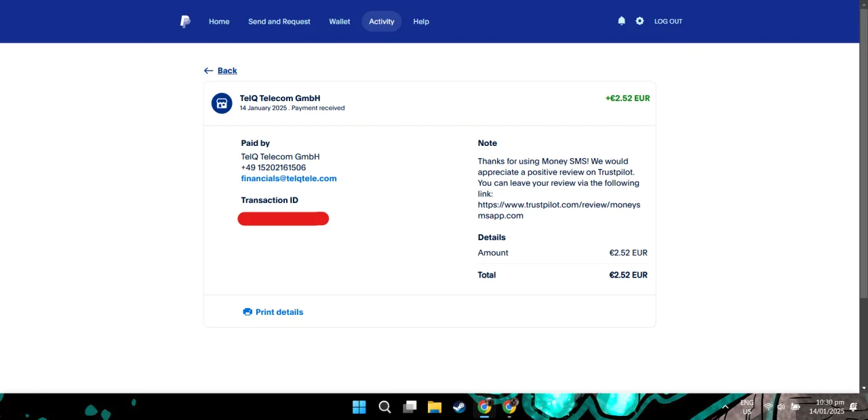Click the ENG US language indicator
868x420 pixels.
tap(747, 407)
